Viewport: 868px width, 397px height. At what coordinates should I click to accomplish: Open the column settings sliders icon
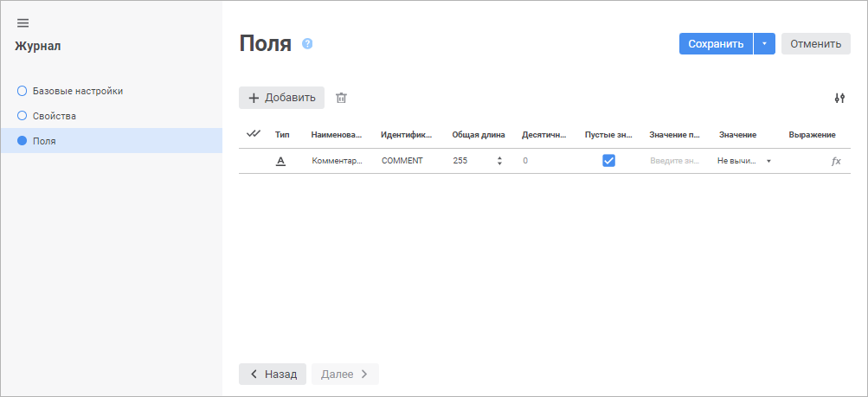point(839,98)
